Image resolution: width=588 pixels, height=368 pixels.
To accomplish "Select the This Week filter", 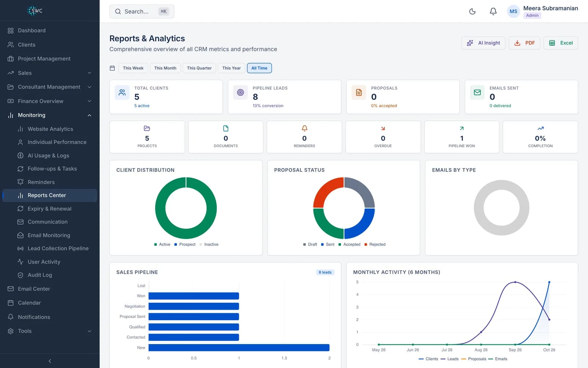I will pyautogui.click(x=133, y=68).
